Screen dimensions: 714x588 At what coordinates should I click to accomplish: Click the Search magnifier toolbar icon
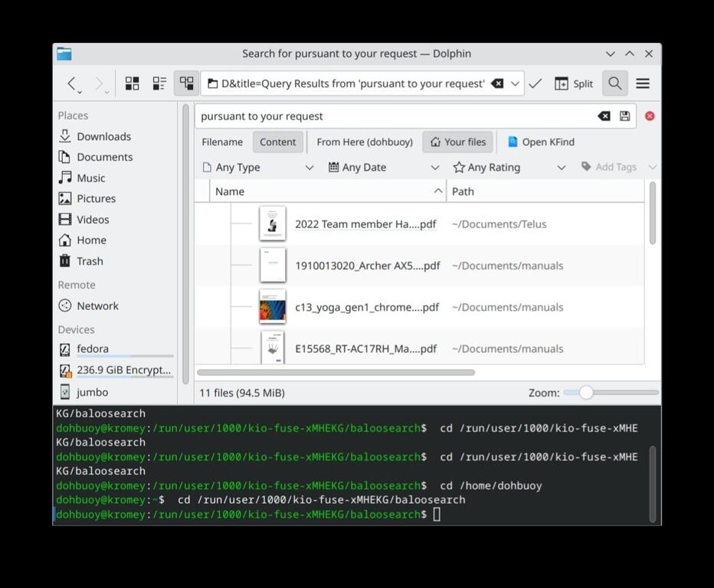[x=614, y=83]
